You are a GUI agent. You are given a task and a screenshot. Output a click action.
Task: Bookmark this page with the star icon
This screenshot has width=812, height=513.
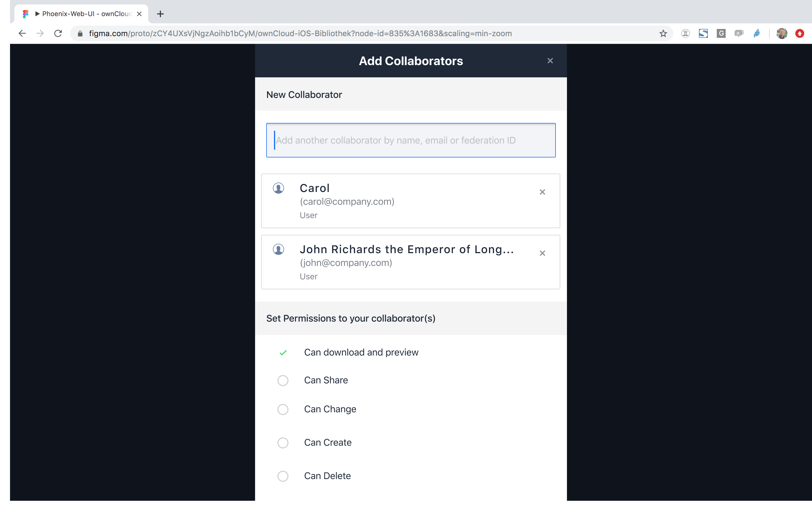(663, 33)
